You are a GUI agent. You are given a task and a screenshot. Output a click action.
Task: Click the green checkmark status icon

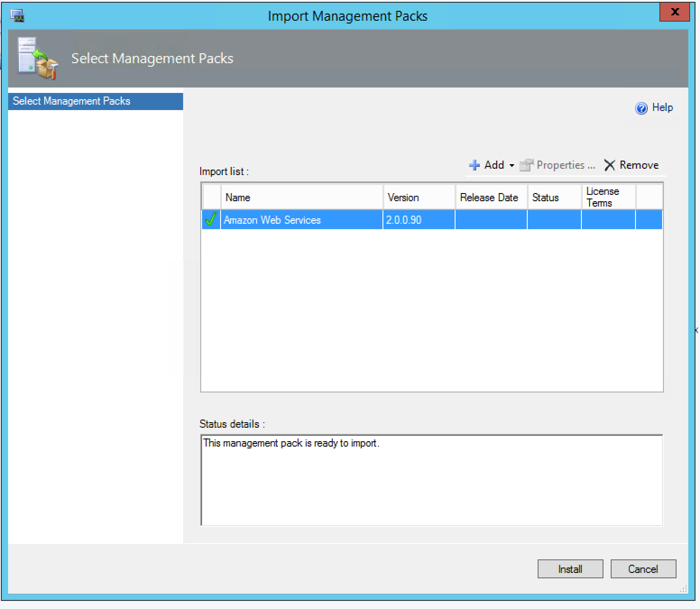coord(211,220)
